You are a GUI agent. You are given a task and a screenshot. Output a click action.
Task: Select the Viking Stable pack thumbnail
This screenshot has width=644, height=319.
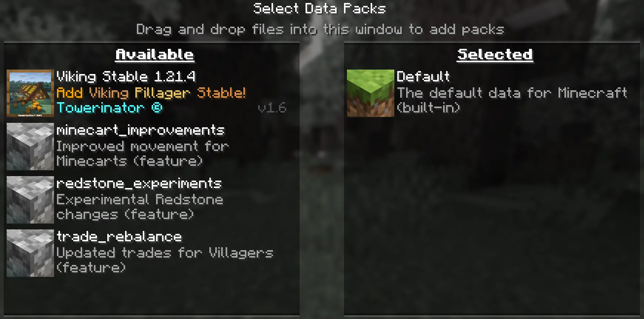30,93
